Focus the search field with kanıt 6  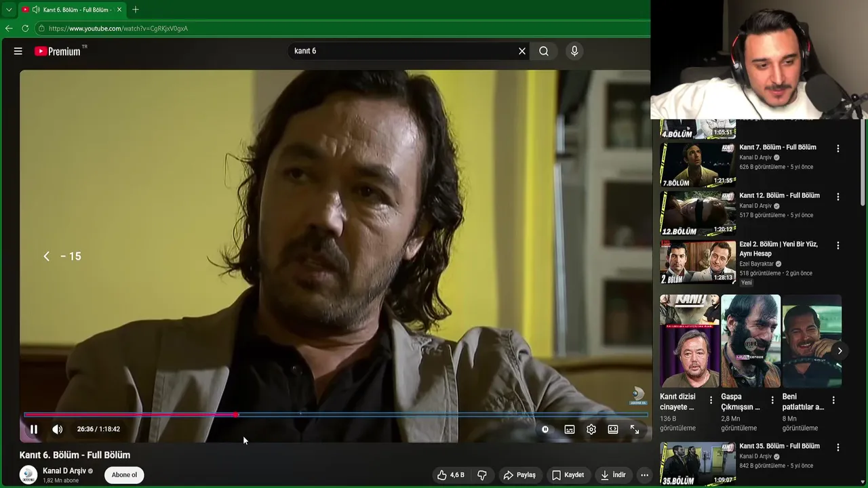point(403,51)
